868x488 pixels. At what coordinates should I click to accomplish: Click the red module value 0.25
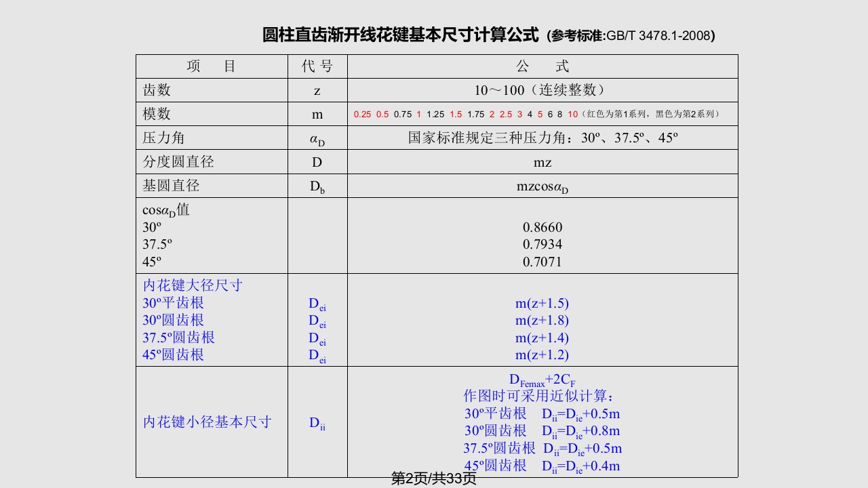coord(362,115)
